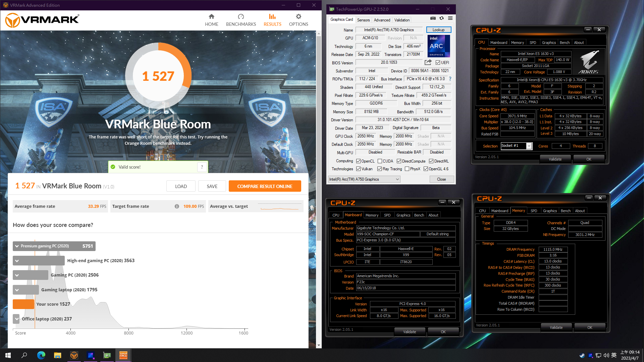Screen dimensions: 644x362
Task: Open the GPU selection dropdown in GPU-Z
Action: (x=364, y=179)
